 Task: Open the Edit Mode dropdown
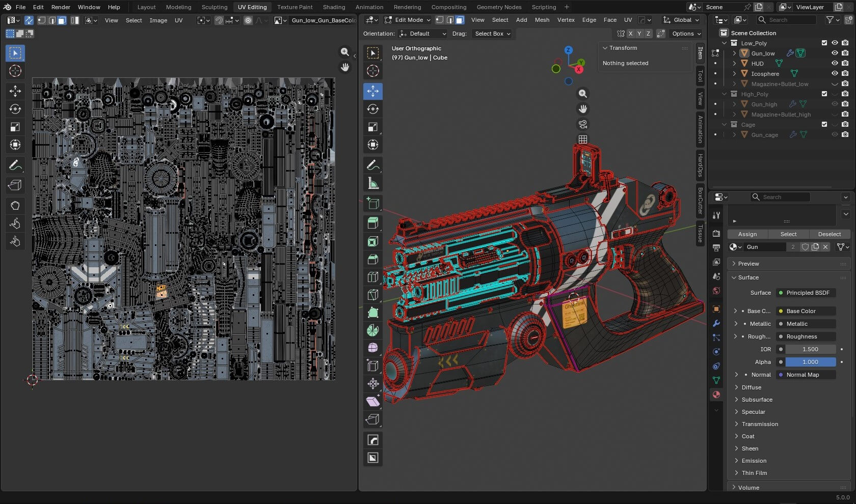click(x=407, y=20)
